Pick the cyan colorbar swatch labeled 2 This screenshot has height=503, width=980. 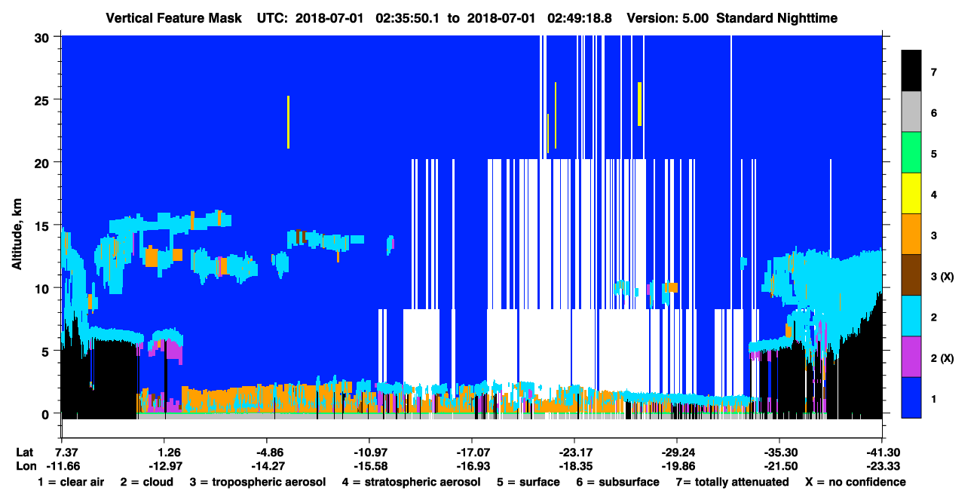coord(911,316)
